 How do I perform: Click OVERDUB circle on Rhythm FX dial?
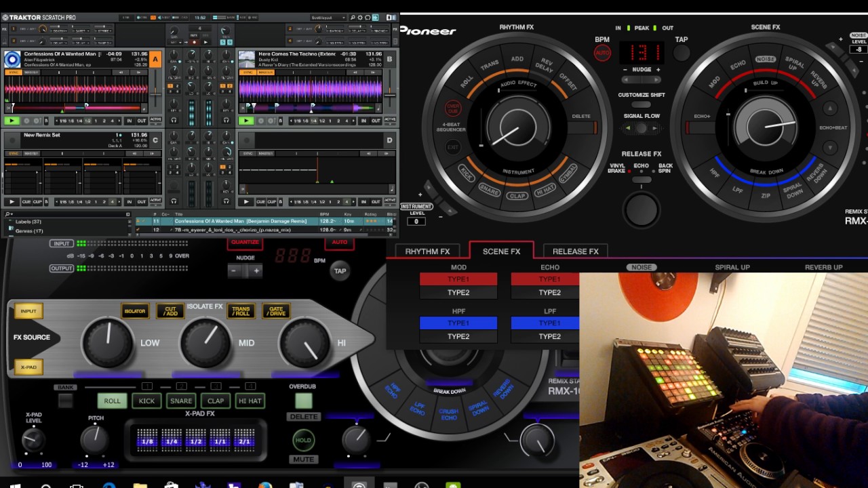[x=453, y=108]
